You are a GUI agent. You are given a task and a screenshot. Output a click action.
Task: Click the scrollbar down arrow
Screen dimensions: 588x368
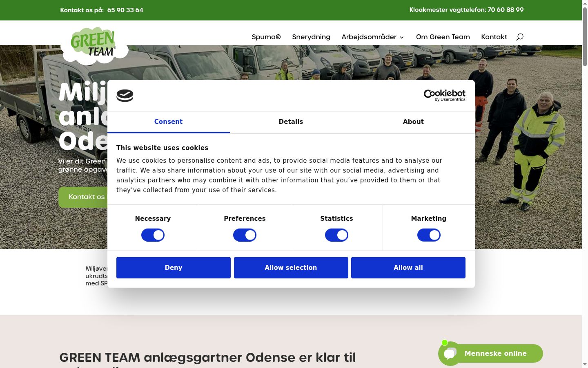click(x=585, y=364)
